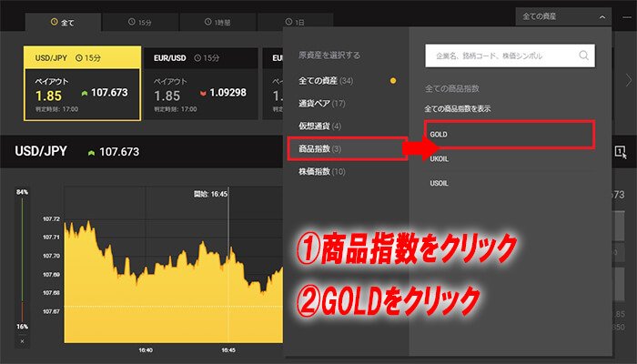The width and height of the screenshot is (637, 364).
Task: Click the USD/JPY chart title
Action: coord(41,151)
